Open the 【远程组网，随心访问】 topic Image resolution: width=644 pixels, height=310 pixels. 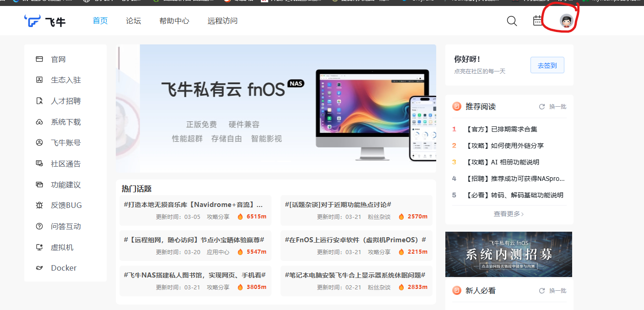click(194, 239)
